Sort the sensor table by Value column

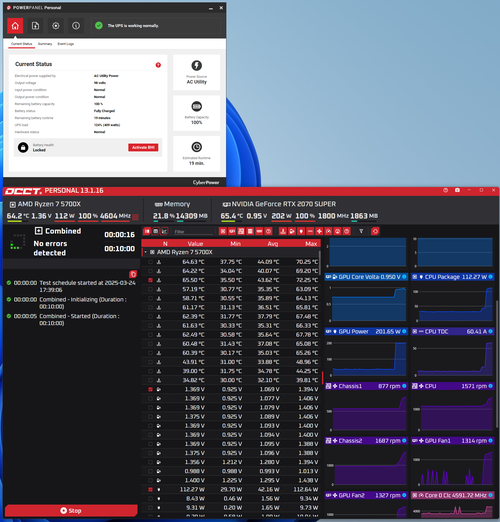point(195,244)
